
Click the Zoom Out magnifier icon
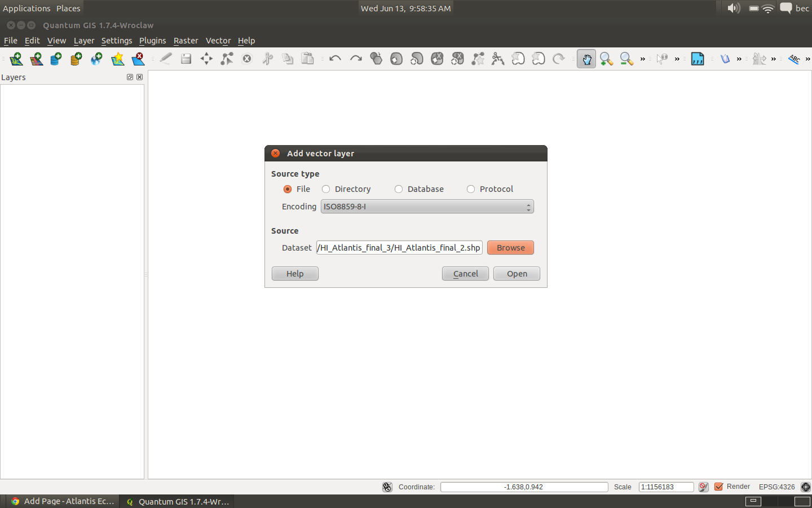[x=626, y=59]
